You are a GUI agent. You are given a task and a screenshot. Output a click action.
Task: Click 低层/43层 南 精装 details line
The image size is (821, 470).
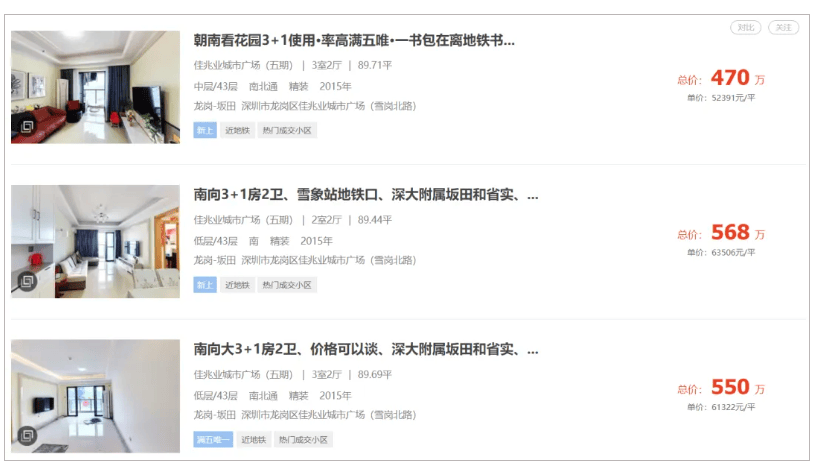click(263, 241)
